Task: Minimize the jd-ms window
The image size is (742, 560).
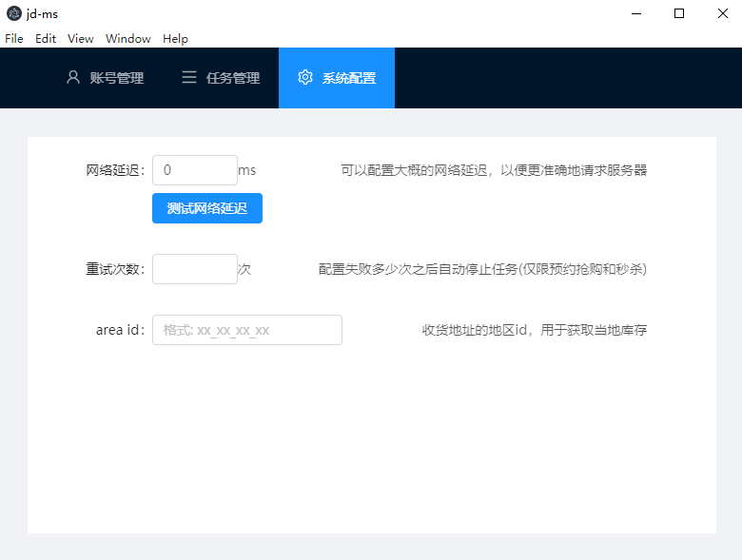Action: click(635, 13)
